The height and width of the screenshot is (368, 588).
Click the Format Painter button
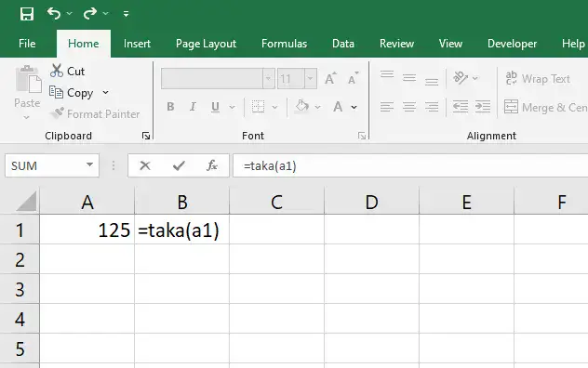tap(95, 113)
